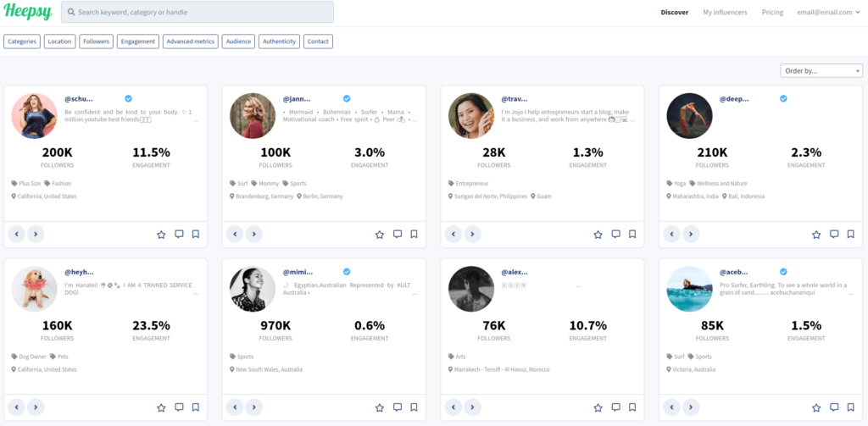Toggle the star on @aceb card
This screenshot has width=868, height=426.
[816, 407]
